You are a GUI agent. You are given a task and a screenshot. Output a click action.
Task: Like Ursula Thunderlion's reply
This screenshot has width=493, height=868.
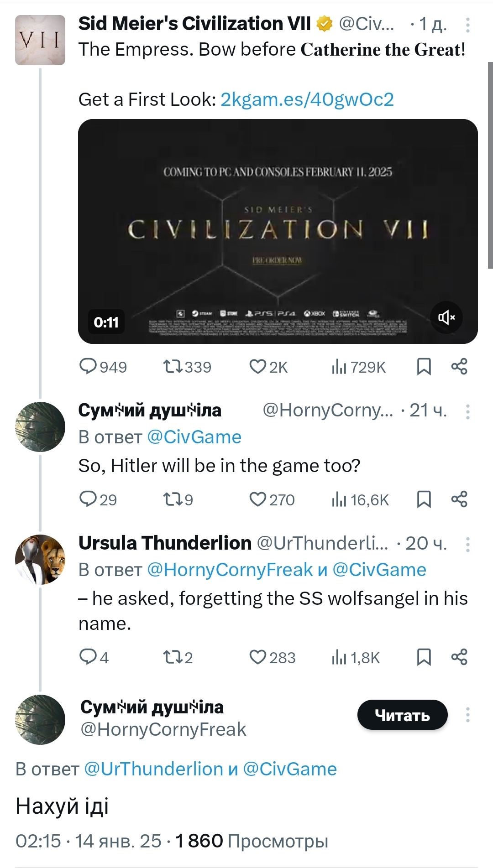[x=258, y=657]
